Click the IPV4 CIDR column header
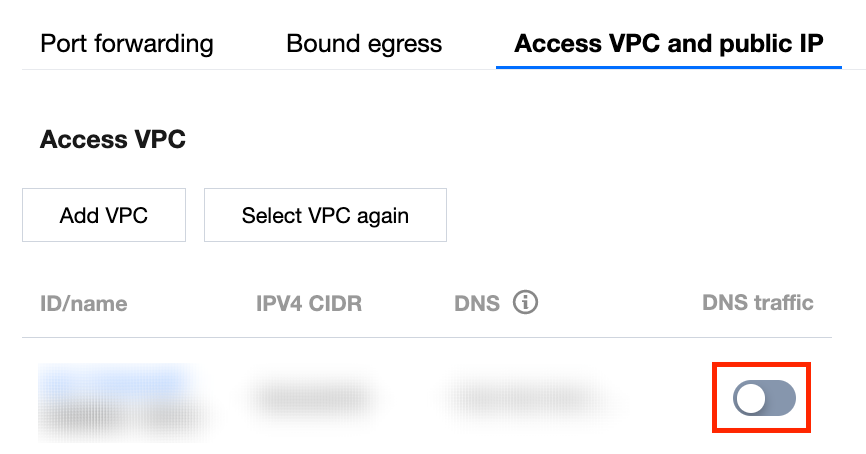The width and height of the screenshot is (866, 454). (309, 303)
